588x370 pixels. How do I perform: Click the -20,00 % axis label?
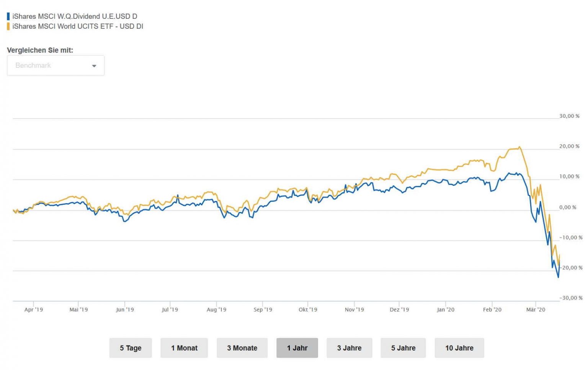[571, 268]
